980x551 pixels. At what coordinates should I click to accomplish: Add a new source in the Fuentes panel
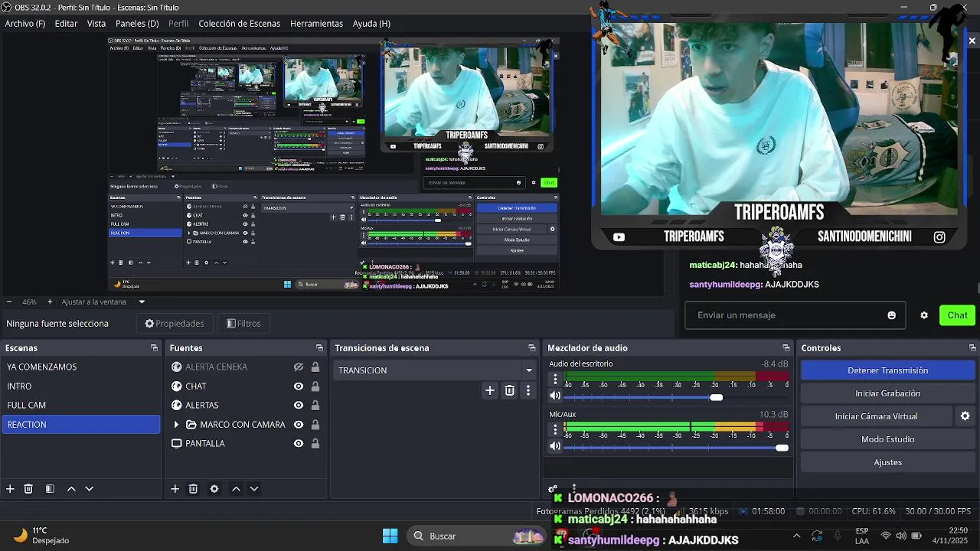pos(175,489)
